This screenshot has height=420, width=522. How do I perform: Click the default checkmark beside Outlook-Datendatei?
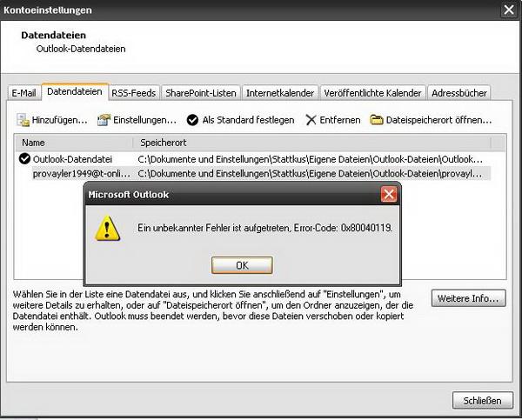(24, 159)
